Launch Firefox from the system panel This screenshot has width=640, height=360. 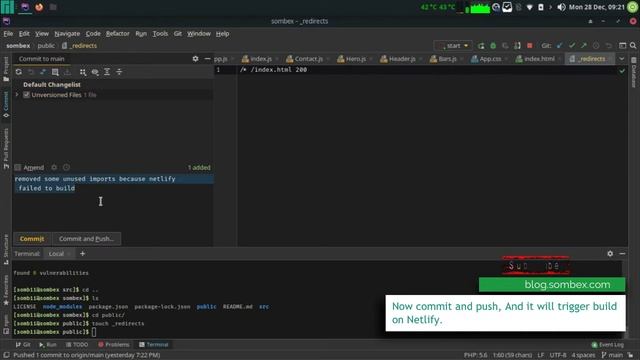[x=39, y=7]
